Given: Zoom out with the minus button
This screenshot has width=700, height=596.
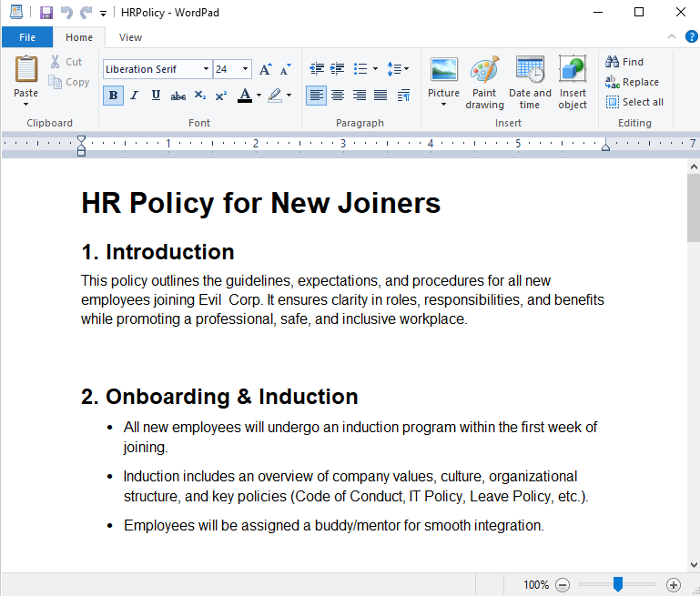Looking at the screenshot, I should point(563,584).
